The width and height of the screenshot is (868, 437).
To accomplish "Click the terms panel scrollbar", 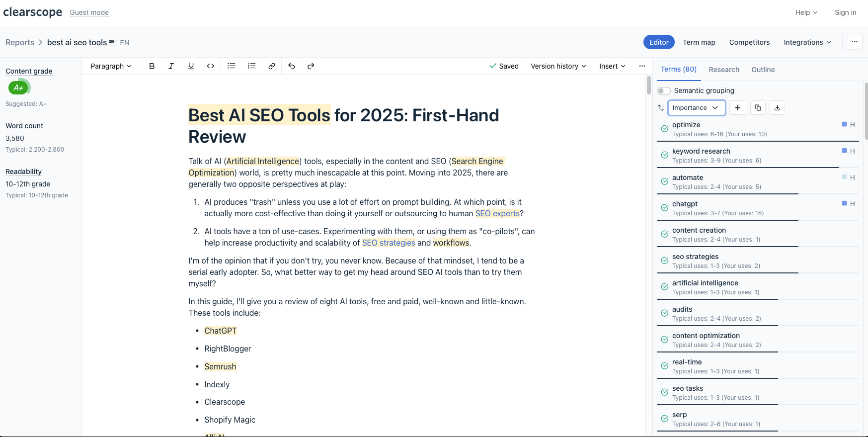I will pos(866,110).
